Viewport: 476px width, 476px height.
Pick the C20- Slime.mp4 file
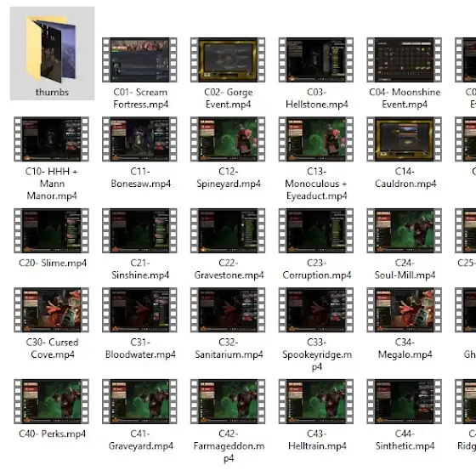click(51, 230)
